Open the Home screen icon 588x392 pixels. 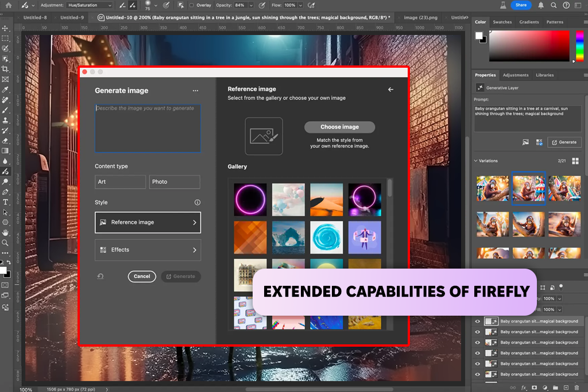click(x=8, y=5)
